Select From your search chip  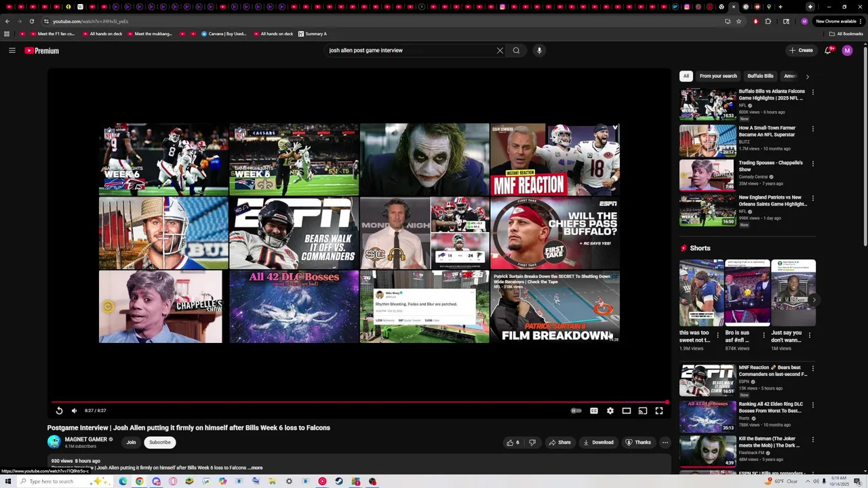point(718,76)
